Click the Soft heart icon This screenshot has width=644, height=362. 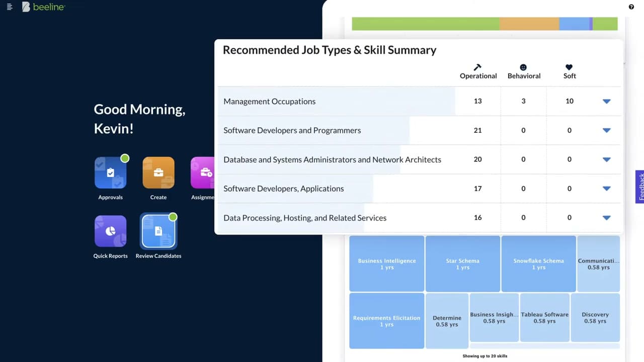[569, 67]
